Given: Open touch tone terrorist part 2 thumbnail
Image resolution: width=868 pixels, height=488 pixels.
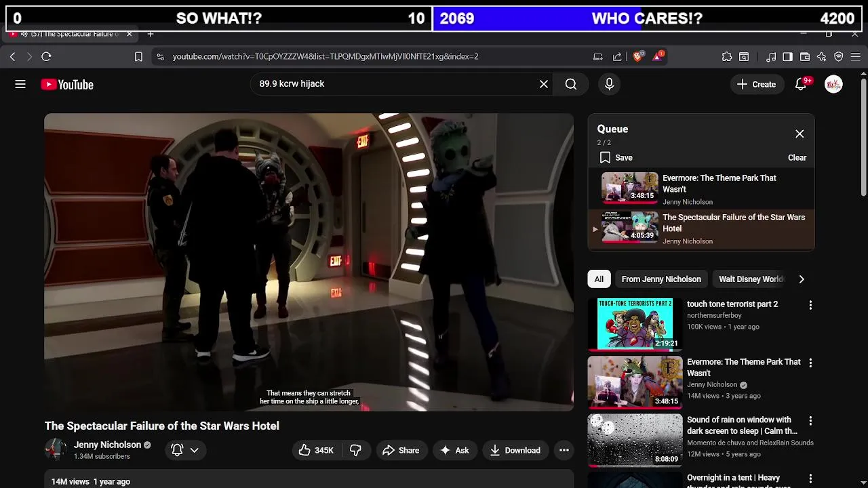Looking at the screenshot, I should pos(635,325).
